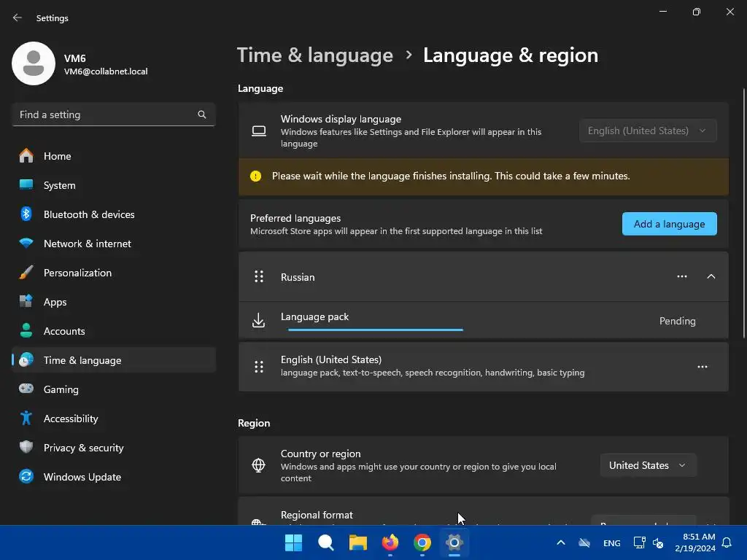Show hidden system tray icons
Screen dimensions: 747x560
561,542
